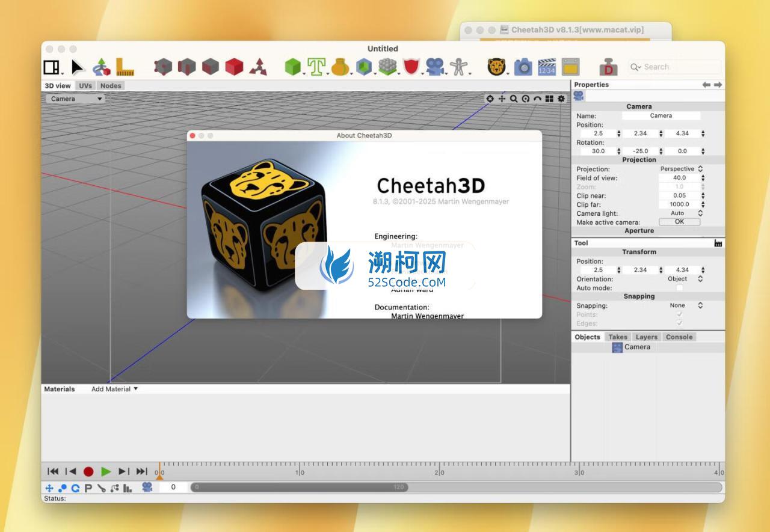770x532 pixels.
Task: Activate the Transform tool icon
Action: (x=101, y=67)
